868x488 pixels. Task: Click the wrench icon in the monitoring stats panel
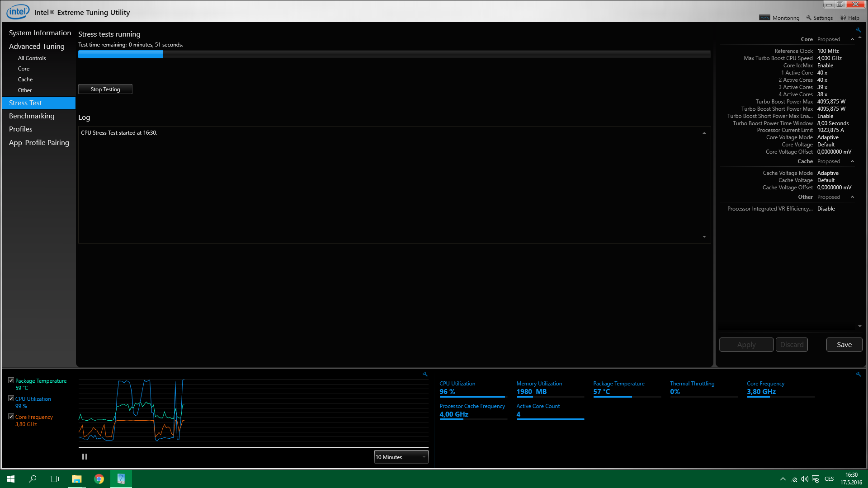pyautogui.click(x=858, y=374)
